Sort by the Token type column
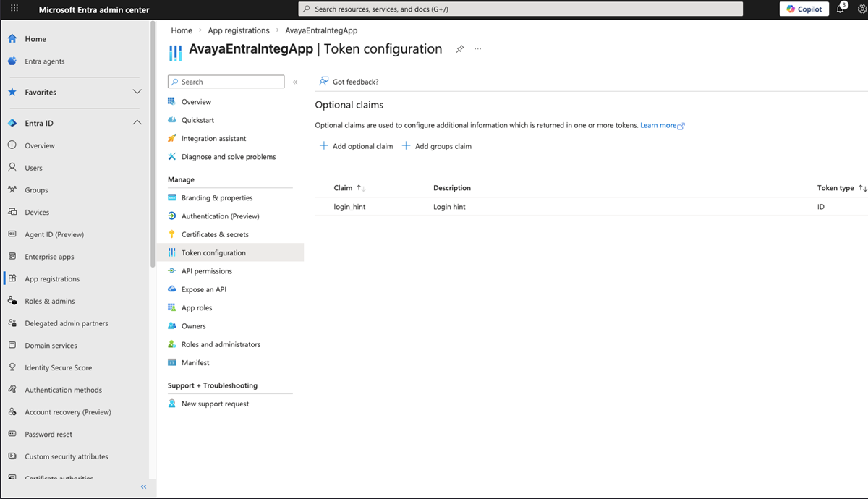 tap(842, 188)
